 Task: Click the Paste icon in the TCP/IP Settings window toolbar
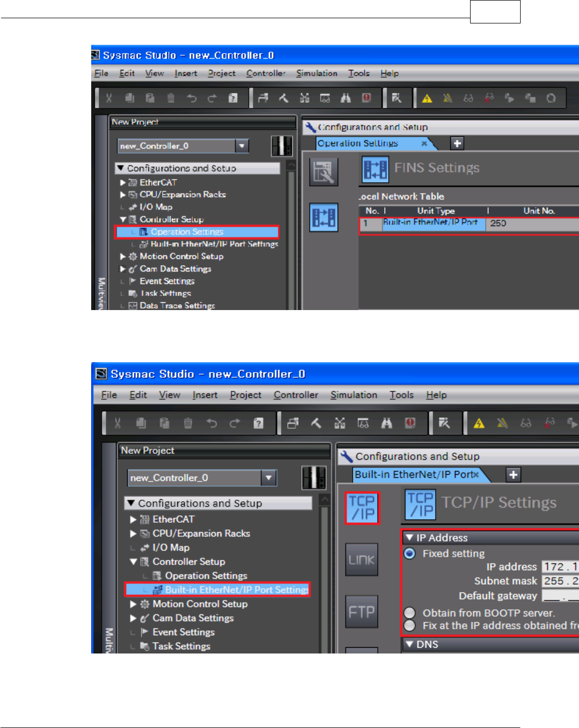pyautogui.click(x=164, y=423)
